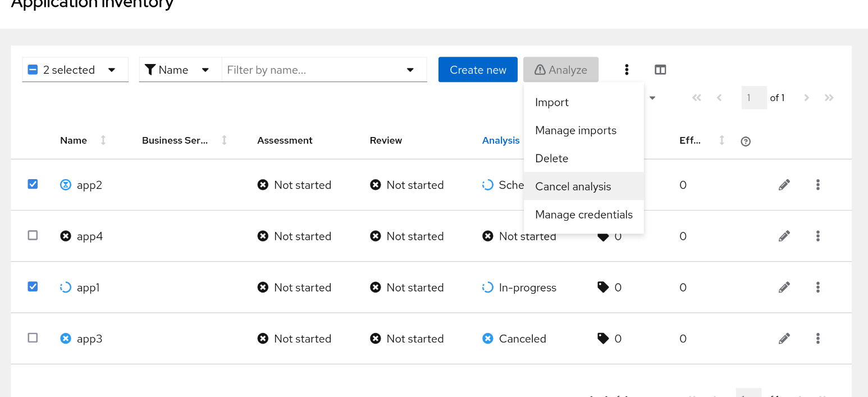
Task: Click the toolbar kebab menu icon
Action: point(627,70)
